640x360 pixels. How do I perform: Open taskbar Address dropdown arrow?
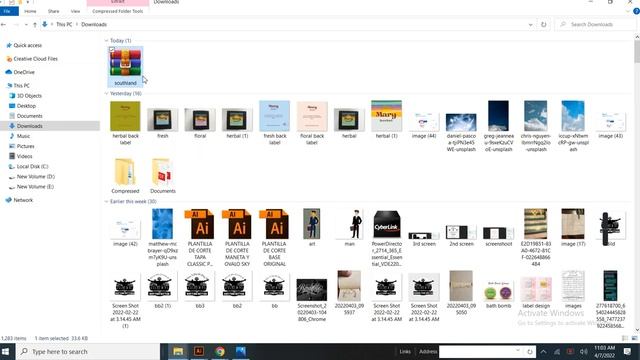pyautogui.click(x=518, y=351)
